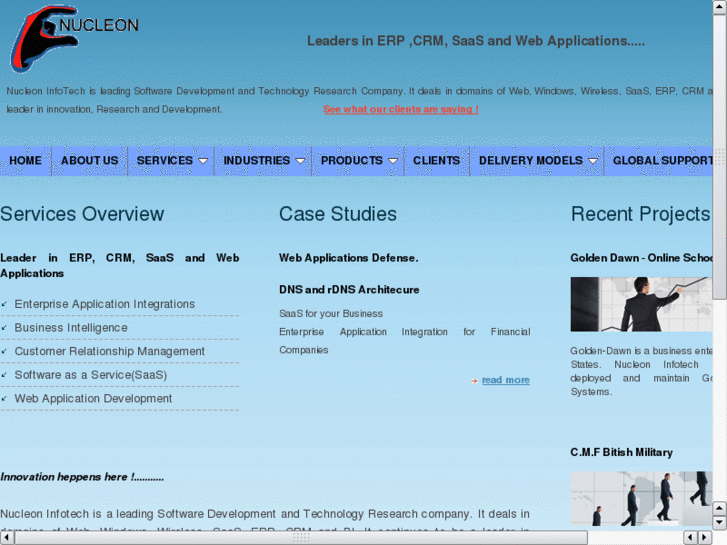The width and height of the screenshot is (727, 545).
Task: Expand the Products dropdown arrow
Action: coord(393,161)
